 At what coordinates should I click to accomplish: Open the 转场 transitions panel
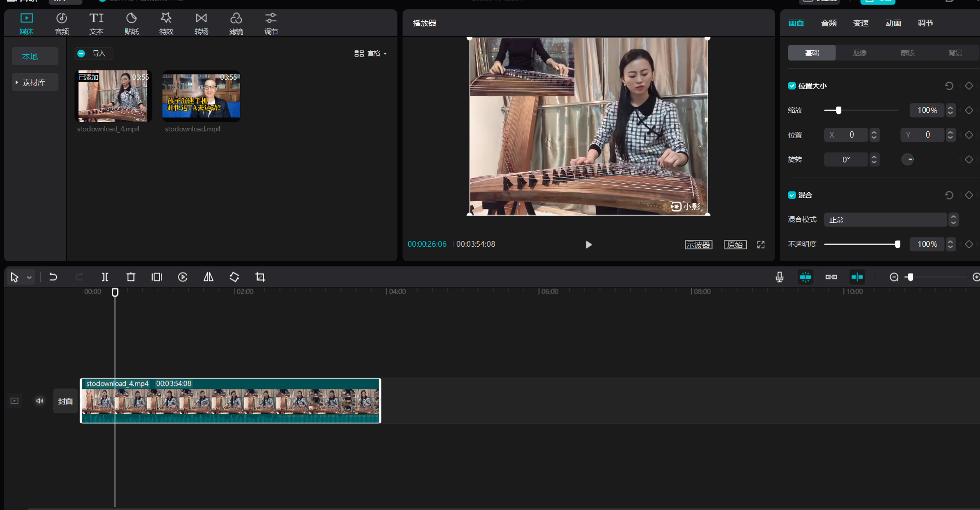201,24
